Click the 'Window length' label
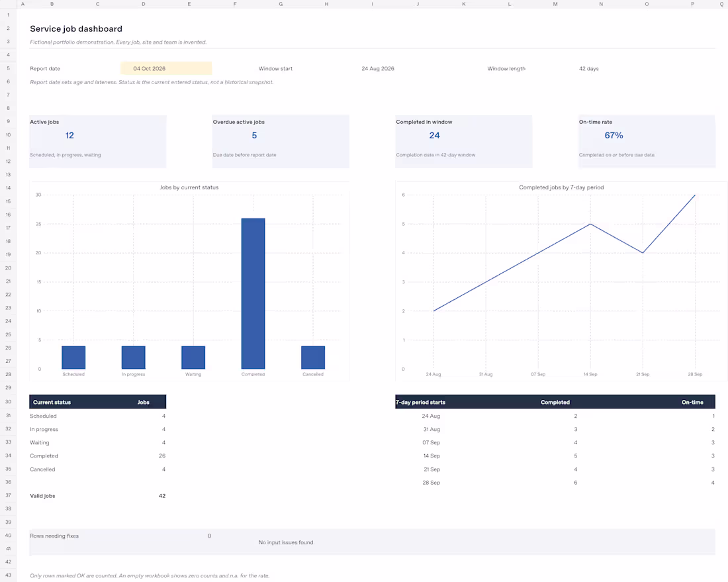Viewport: 728px width, 582px height. 506,69
